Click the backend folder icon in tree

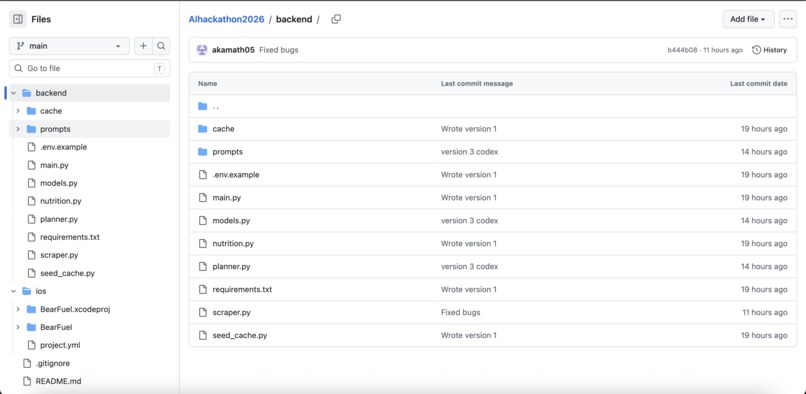(x=27, y=93)
